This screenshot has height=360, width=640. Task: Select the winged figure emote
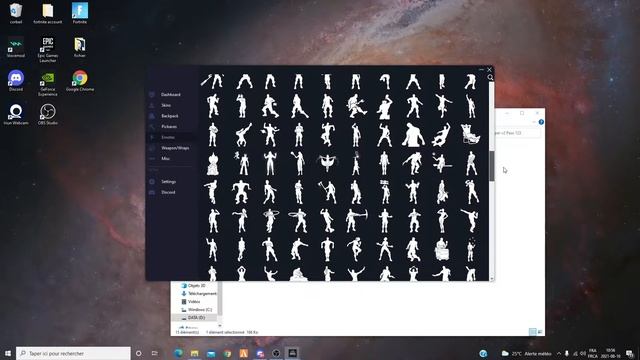click(327, 163)
